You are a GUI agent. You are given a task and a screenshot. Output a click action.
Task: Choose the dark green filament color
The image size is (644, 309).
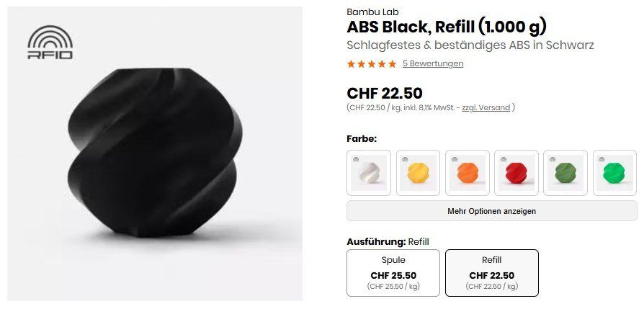click(565, 173)
